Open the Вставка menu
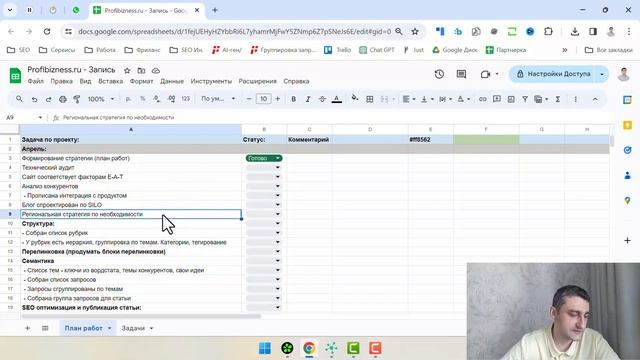The height and width of the screenshot is (360, 640). (x=111, y=81)
